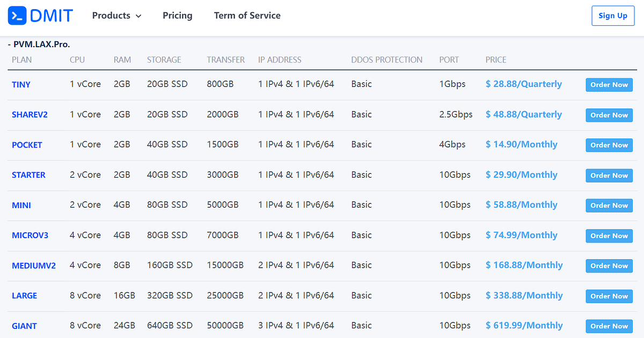644x338 pixels.
Task: Click the Sign Up button
Action: 613,16
